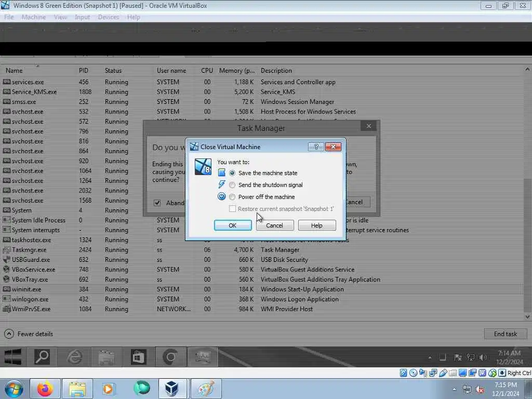This screenshot has height=399, width=532.
Task: Open Windows Explorer from the host taskbar
Action: click(77, 389)
